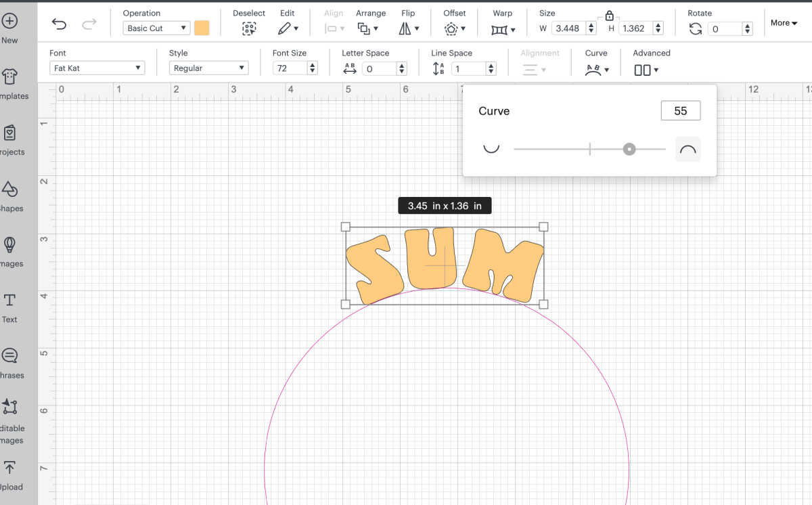
Task: Open Phrases in the left sidebar
Action: pyautogui.click(x=10, y=364)
